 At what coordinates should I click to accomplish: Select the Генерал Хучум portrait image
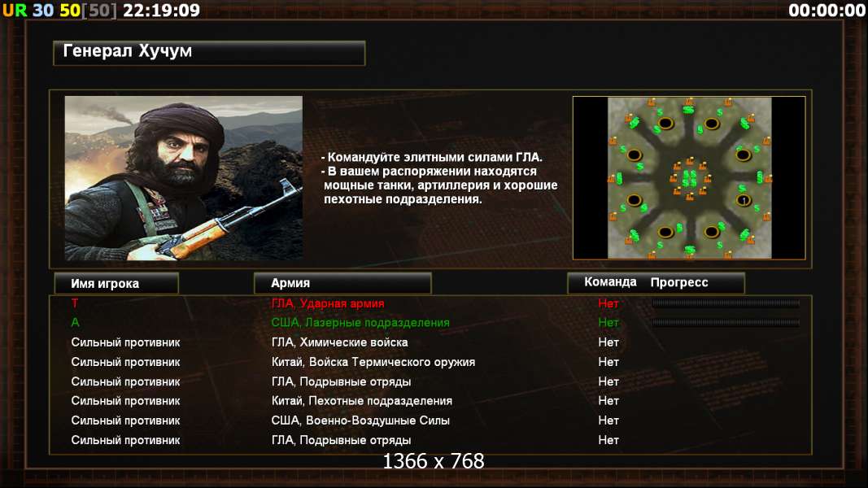click(x=184, y=178)
